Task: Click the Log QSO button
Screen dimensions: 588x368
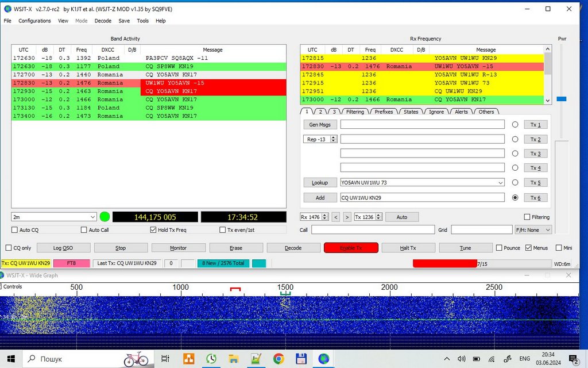Action: [x=63, y=248]
